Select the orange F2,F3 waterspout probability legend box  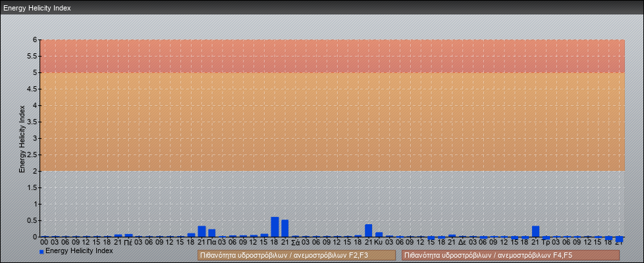click(296, 255)
